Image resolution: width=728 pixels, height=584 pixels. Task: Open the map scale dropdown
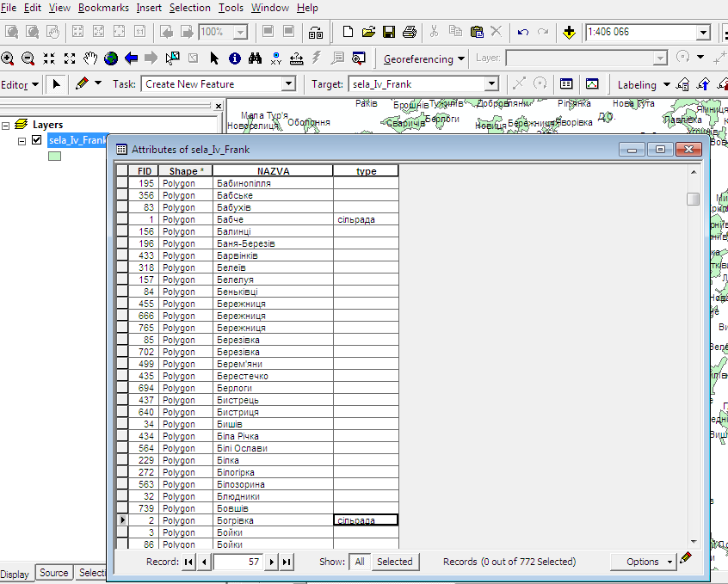pyautogui.click(x=703, y=32)
